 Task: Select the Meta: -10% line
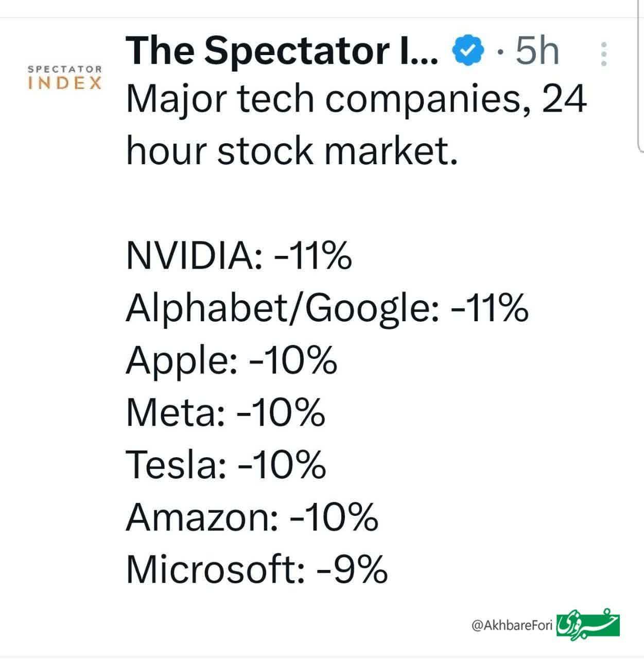[x=225, y=412]
